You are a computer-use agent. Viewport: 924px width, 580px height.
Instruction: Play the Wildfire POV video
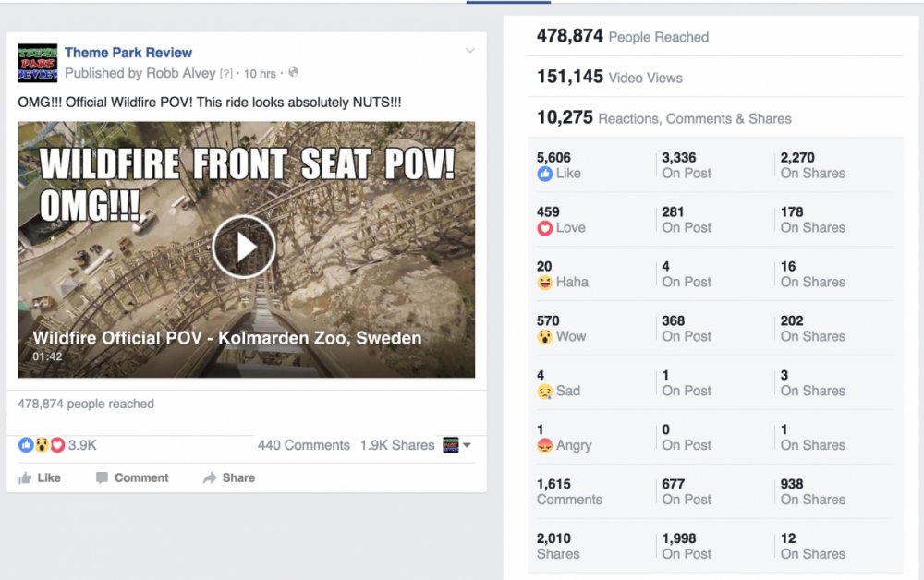pos(244,247)
